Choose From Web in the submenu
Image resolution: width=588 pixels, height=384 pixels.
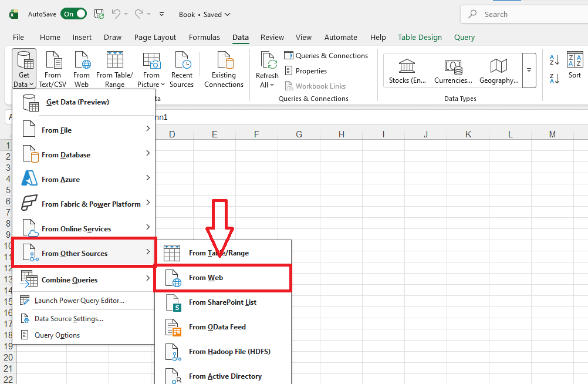click(223, 278)
